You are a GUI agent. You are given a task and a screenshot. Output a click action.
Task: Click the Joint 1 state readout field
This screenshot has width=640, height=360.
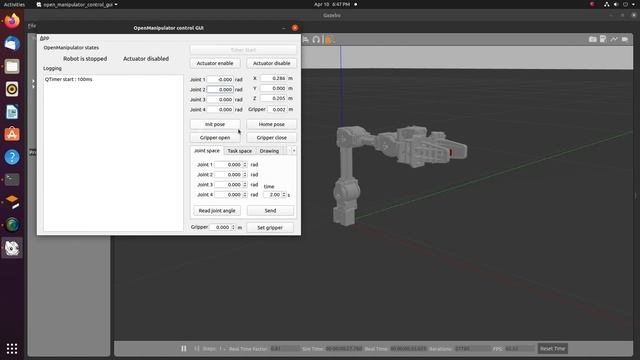click(x=220, y=79)
